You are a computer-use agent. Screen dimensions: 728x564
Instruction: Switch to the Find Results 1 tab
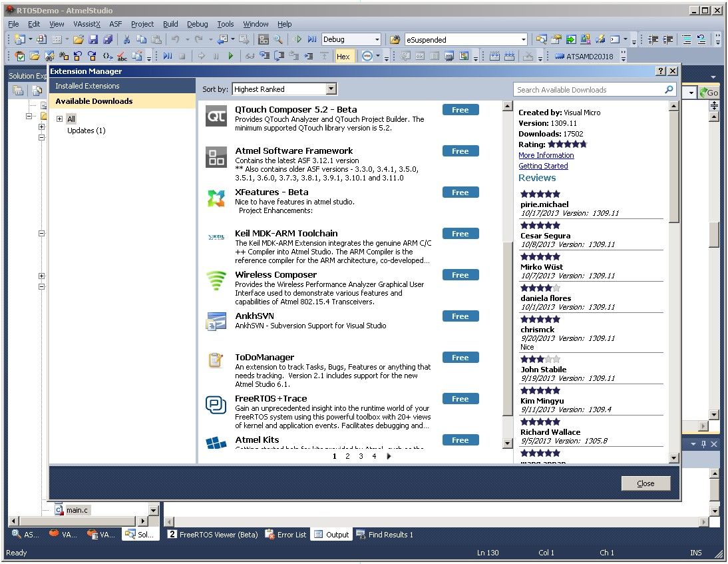[385, 534]
